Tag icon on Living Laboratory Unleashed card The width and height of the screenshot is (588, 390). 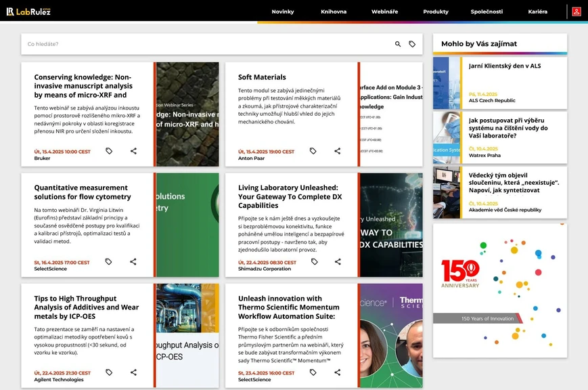coord(314,261)
